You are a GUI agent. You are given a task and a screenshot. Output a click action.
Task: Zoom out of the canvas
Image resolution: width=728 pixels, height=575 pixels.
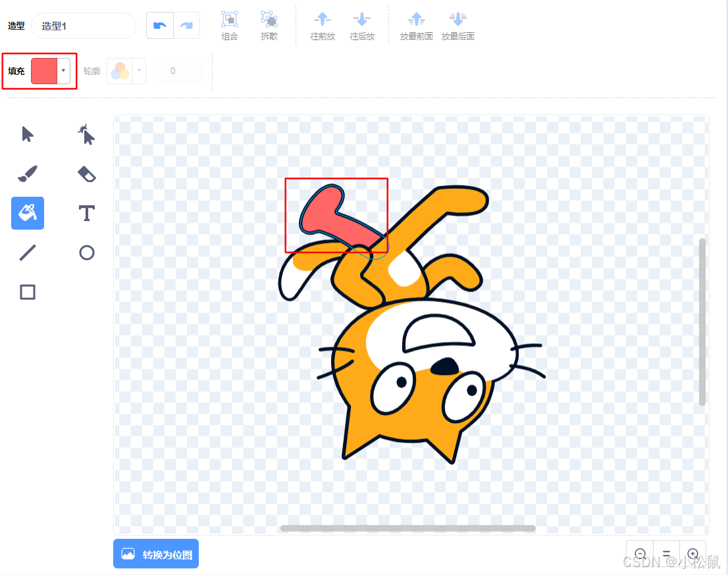[640, 554]
